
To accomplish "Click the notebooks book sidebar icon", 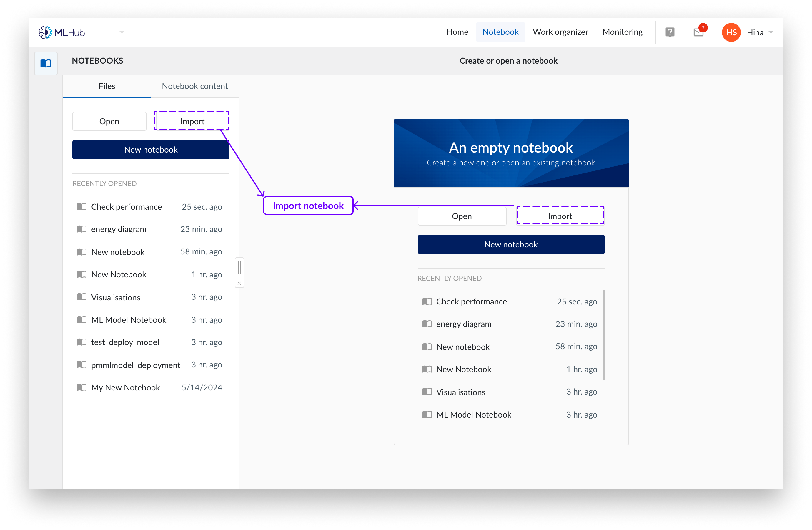I will click(x=46, y=64).
